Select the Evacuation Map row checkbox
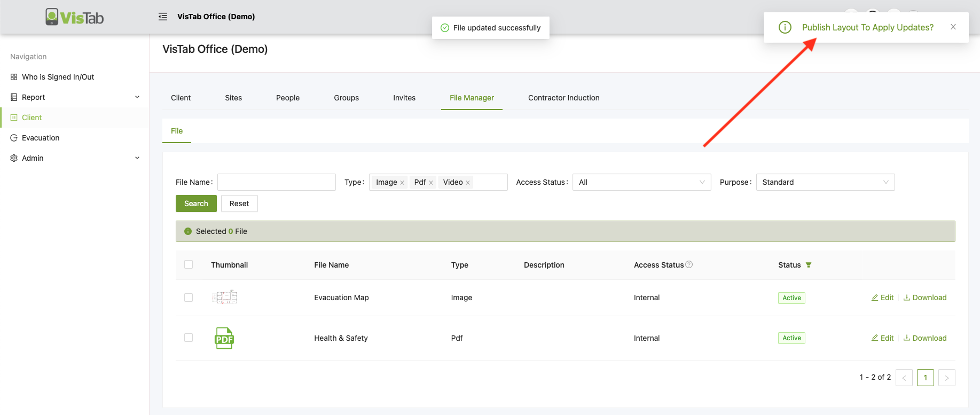Screen dimensions: 980x415 (x=189, y=297)
